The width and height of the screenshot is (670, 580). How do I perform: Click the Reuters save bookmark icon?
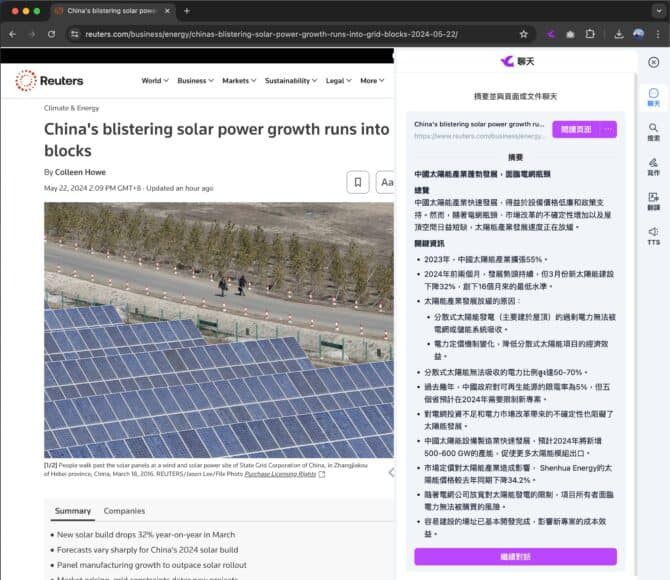point(357,181)
